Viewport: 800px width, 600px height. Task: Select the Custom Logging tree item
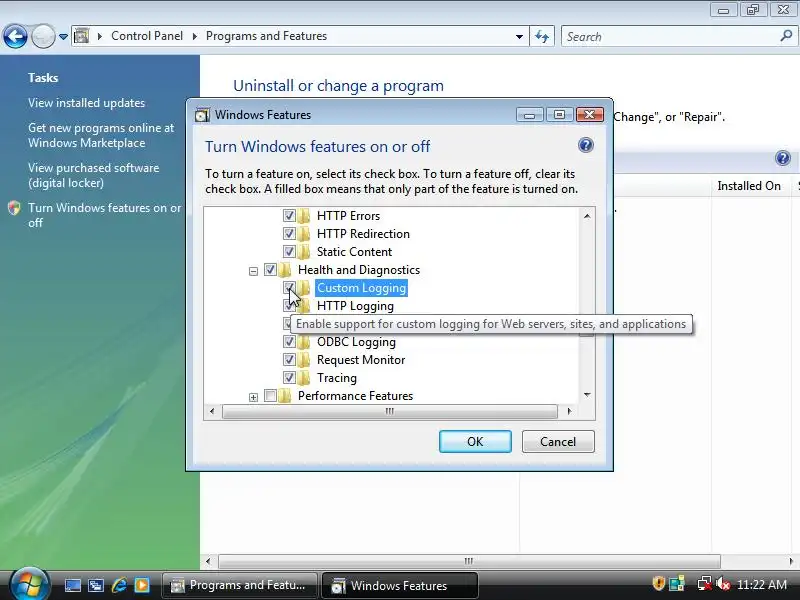pyautogui.click(x=361, y=288)
